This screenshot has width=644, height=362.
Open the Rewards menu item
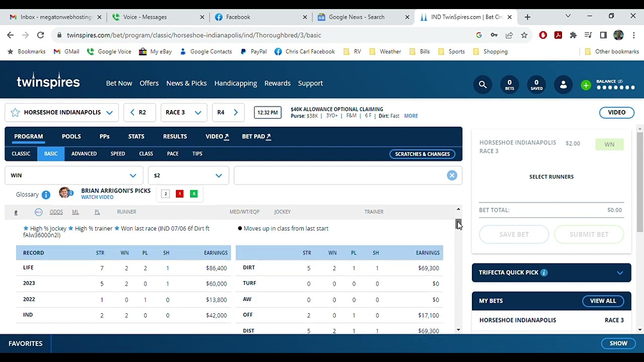click(x=278, y=83)
